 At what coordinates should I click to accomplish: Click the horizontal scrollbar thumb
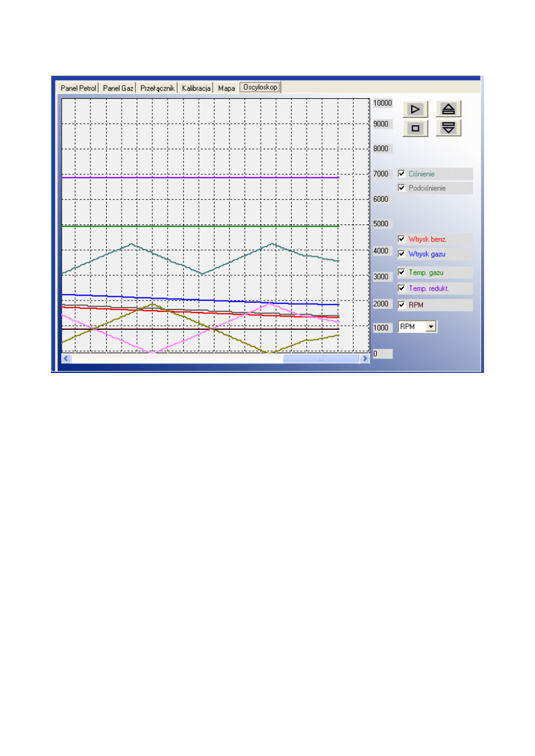click(x=320, y=359)
